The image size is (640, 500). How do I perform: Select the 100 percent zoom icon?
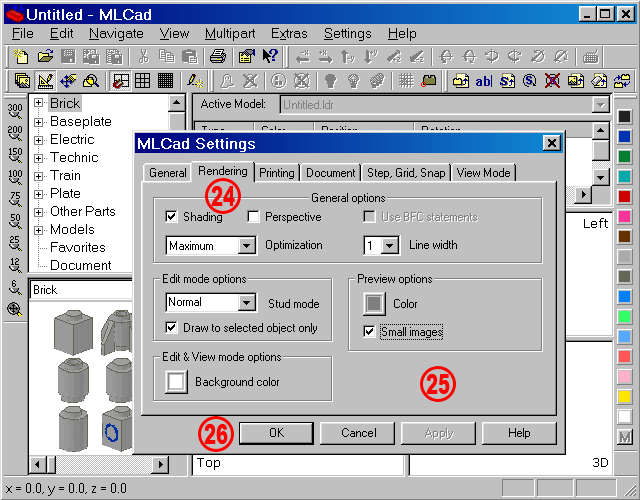tap(15, 177)
